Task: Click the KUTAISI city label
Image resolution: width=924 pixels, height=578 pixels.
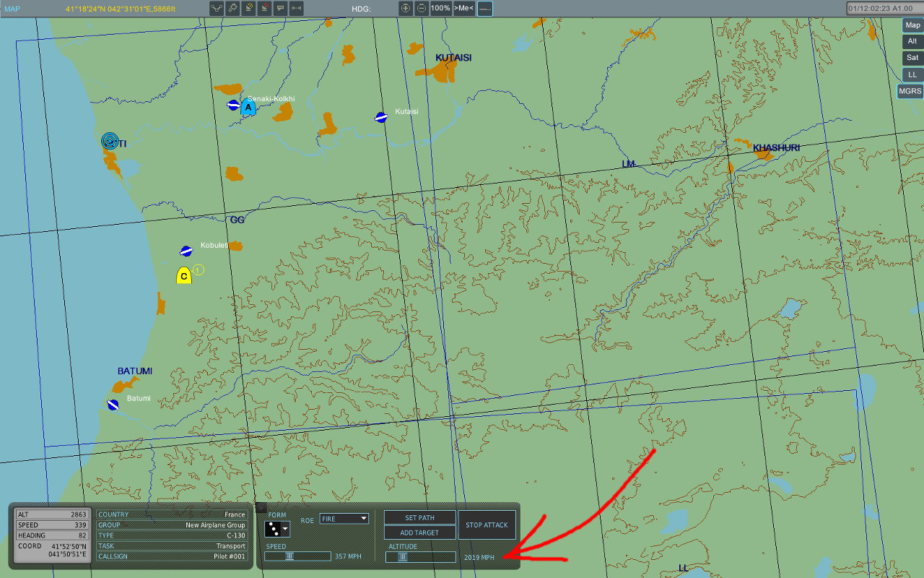Action: [x=453, y=58]
